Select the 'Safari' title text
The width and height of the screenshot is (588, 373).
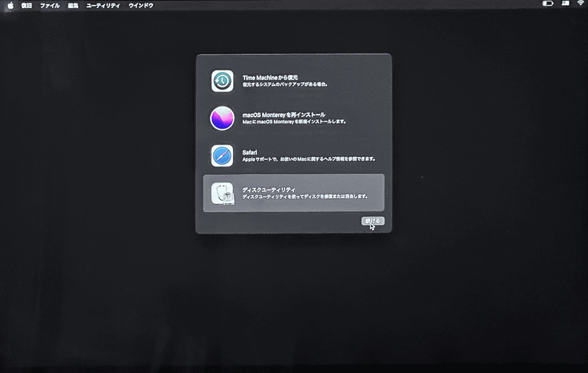(250, 153)
